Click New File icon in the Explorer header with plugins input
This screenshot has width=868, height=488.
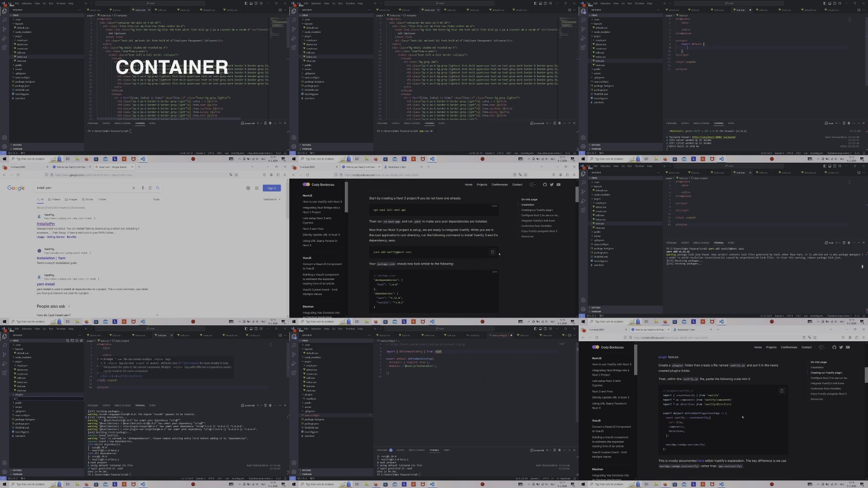point(68,340)
